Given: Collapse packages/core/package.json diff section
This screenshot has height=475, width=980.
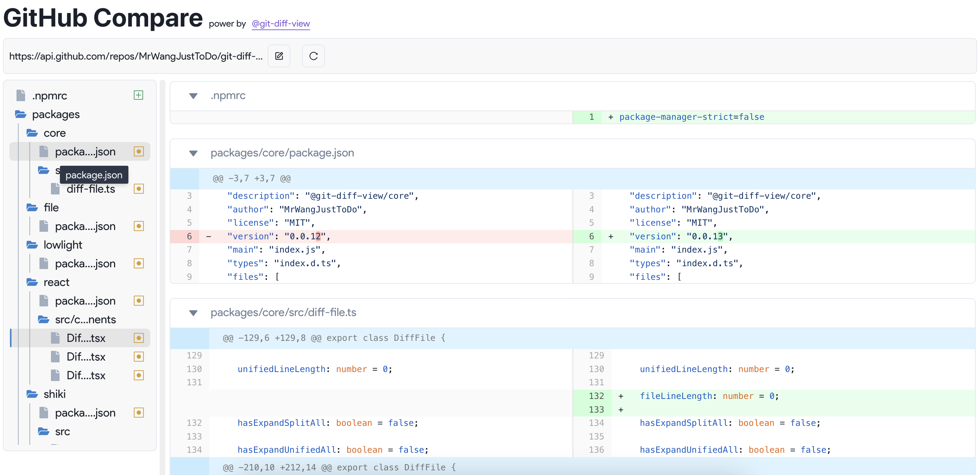Looking at the screenshot, I should point(193,153).
